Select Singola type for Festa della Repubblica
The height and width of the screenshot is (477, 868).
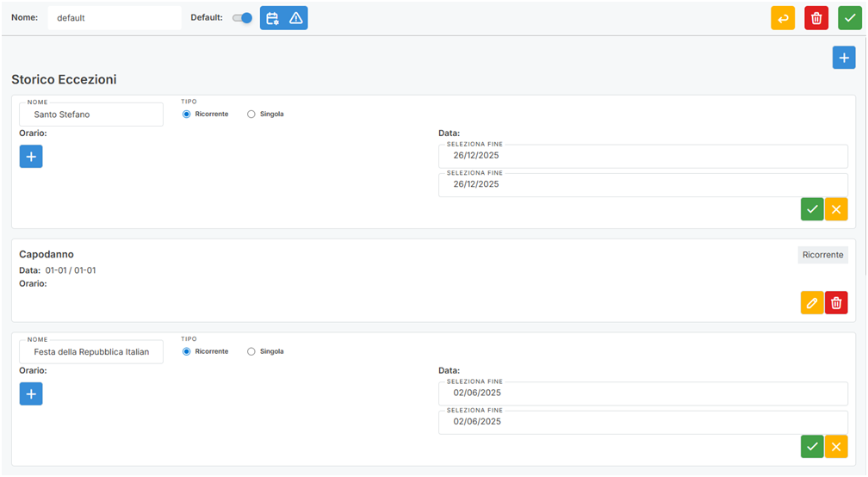(251, 351)
